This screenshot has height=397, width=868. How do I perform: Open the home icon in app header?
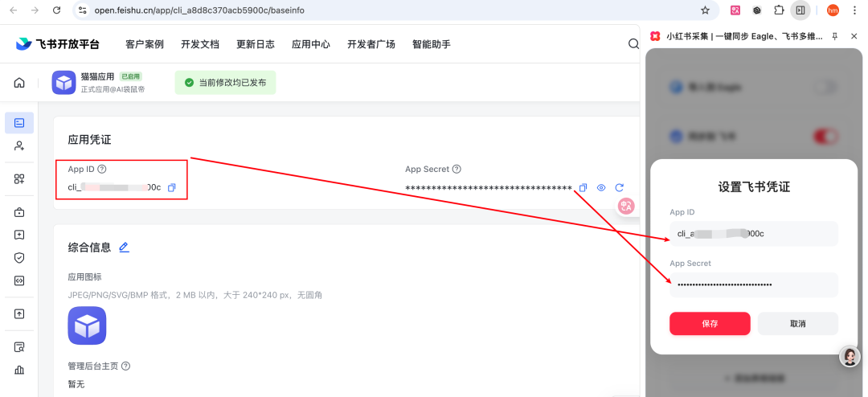[19, 83]
